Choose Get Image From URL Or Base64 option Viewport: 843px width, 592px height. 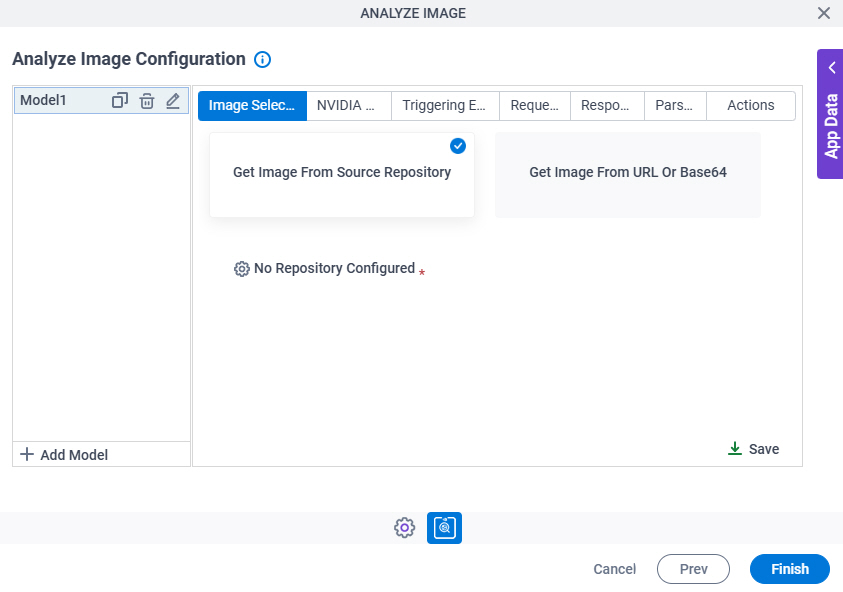tap(628, 175)
